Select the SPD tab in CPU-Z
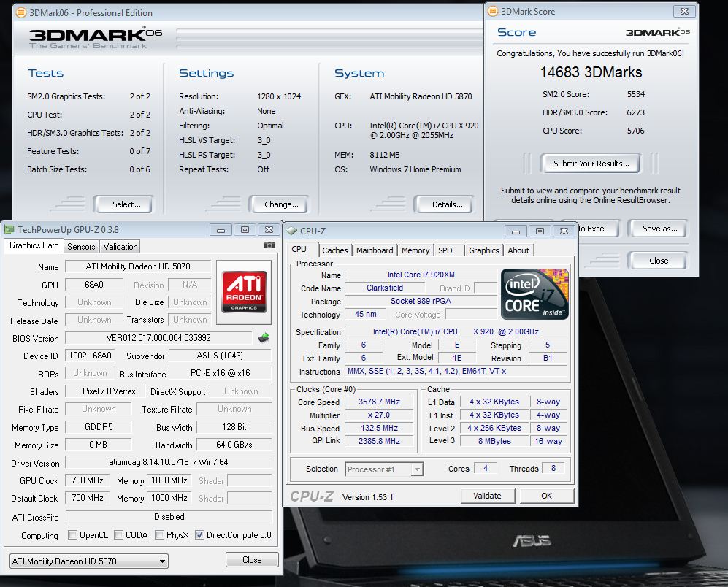 tap(445, 250)
